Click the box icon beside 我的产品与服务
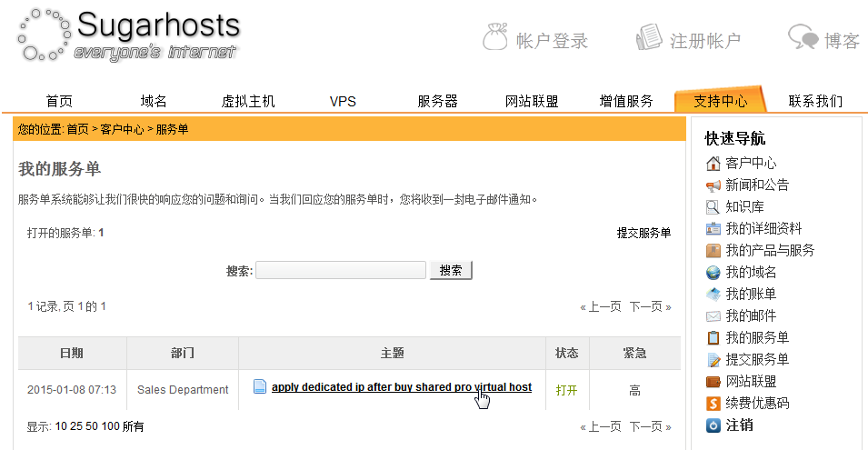Image resolution: width=868 pixels, height=450 pixels. tap(713, 251)
